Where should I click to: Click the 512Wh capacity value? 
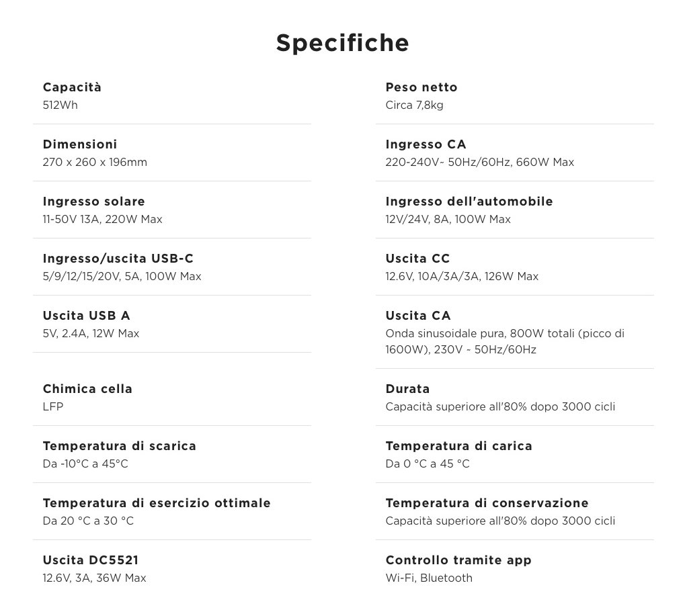click(60, 105)
